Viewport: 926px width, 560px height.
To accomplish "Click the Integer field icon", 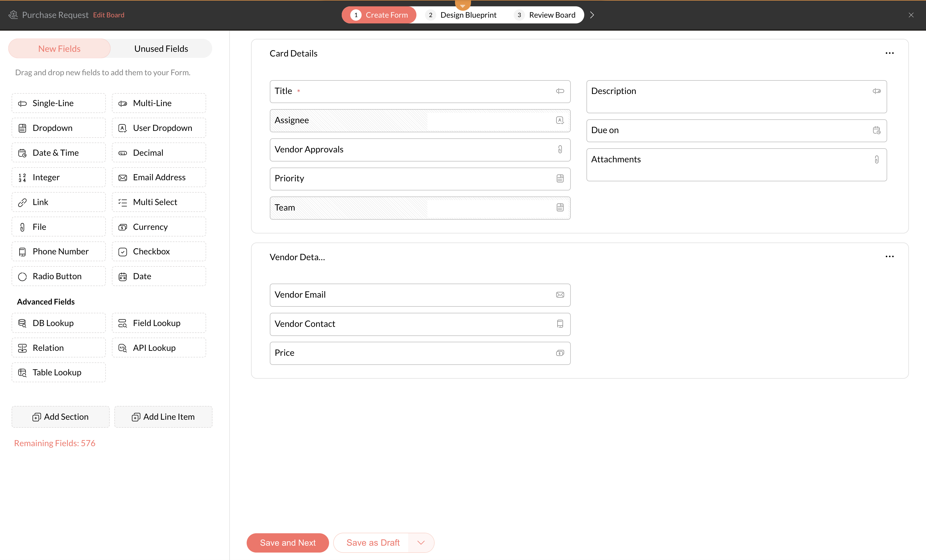I will point(22,177).
